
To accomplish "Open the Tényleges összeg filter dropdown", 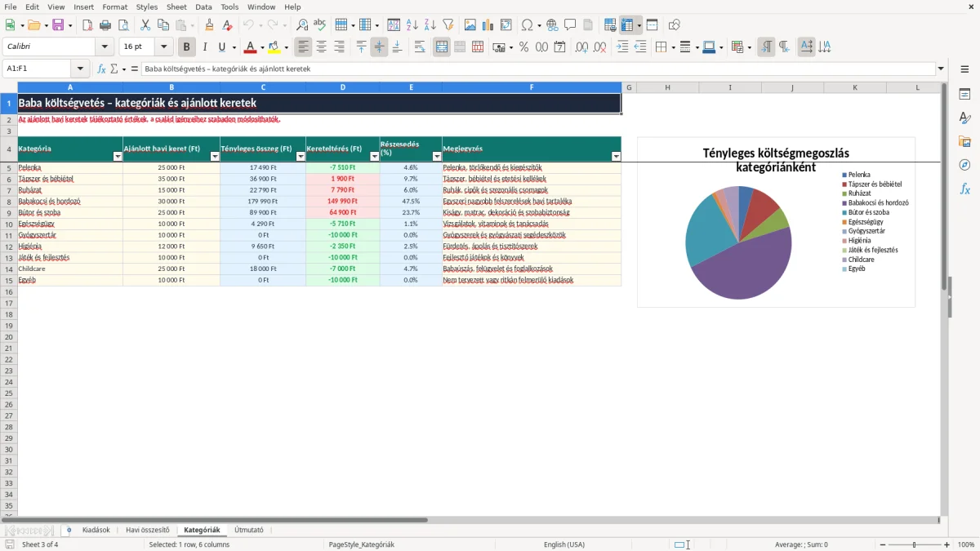I will tap(301, 156).
